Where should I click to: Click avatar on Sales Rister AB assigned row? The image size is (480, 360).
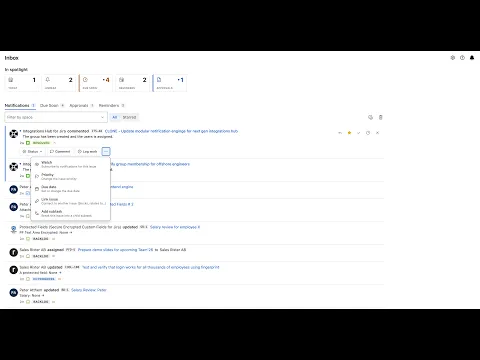click(14, 252)
